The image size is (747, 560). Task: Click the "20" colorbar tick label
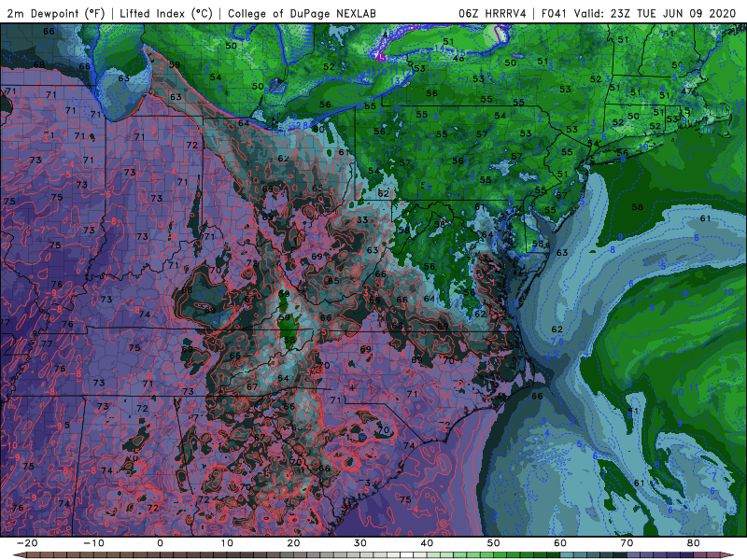(293, 543)
